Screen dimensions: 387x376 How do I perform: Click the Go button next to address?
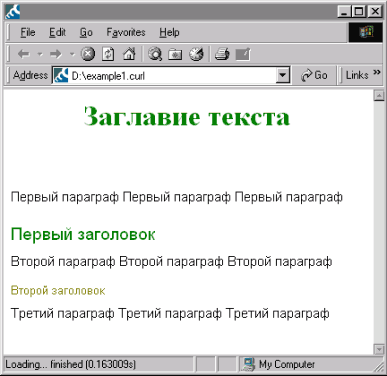[314, 75]
